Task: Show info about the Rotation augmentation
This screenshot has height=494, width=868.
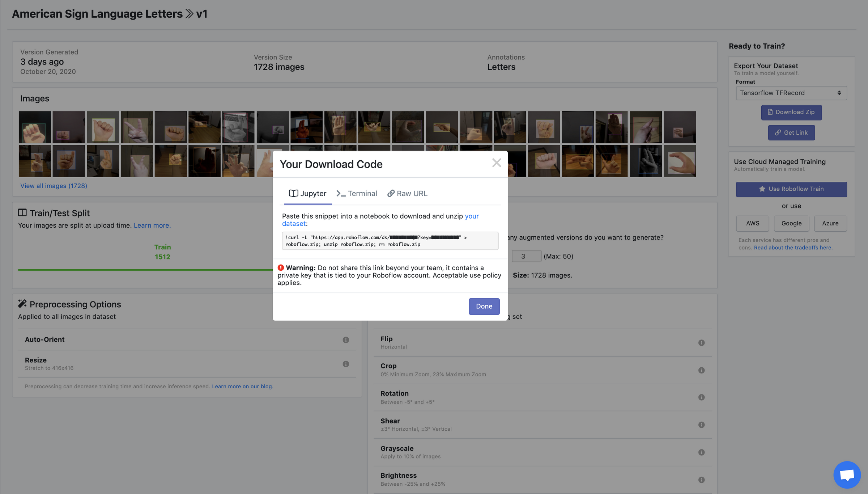Action: pyautogui.click(x=702, y=397)
